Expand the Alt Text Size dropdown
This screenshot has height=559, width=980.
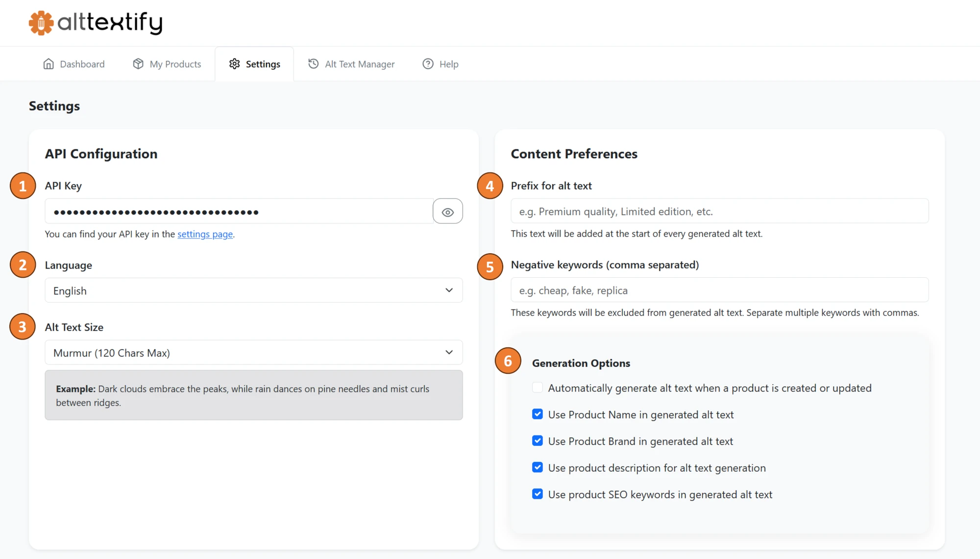(253, 352)
